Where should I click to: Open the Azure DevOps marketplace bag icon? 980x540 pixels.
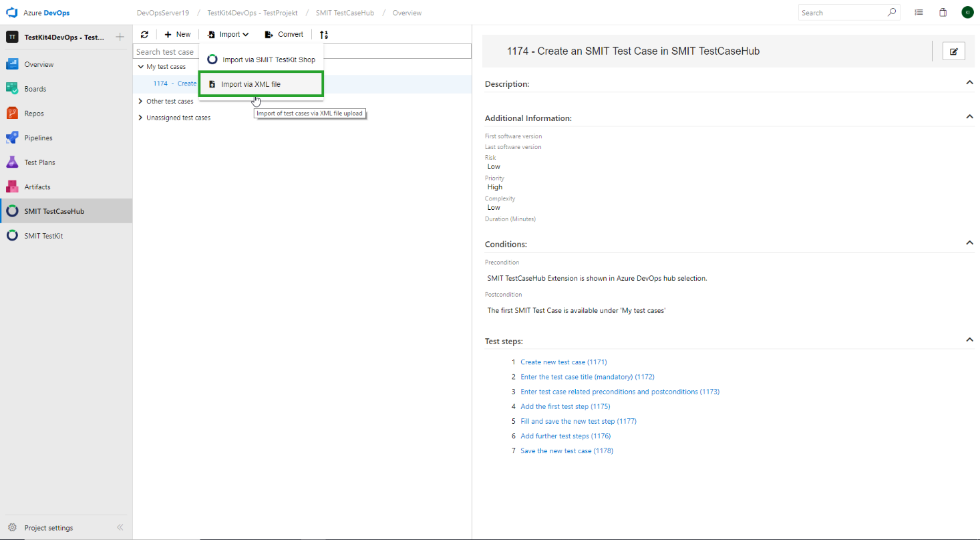coord(943,12)
